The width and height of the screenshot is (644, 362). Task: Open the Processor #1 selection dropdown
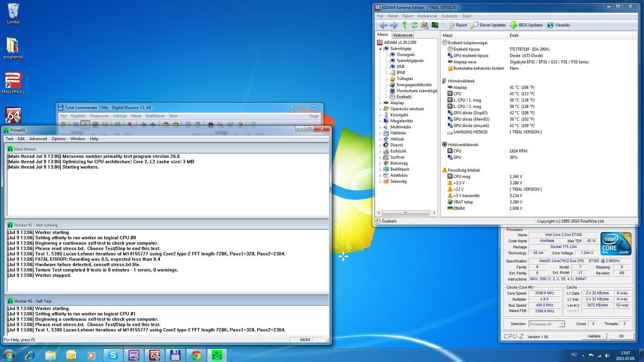547,324
